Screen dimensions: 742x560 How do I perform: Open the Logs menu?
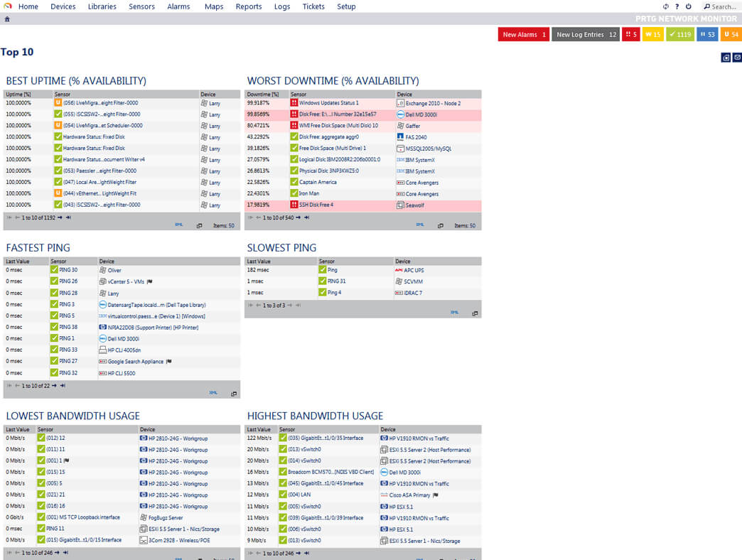coord(282,6)
